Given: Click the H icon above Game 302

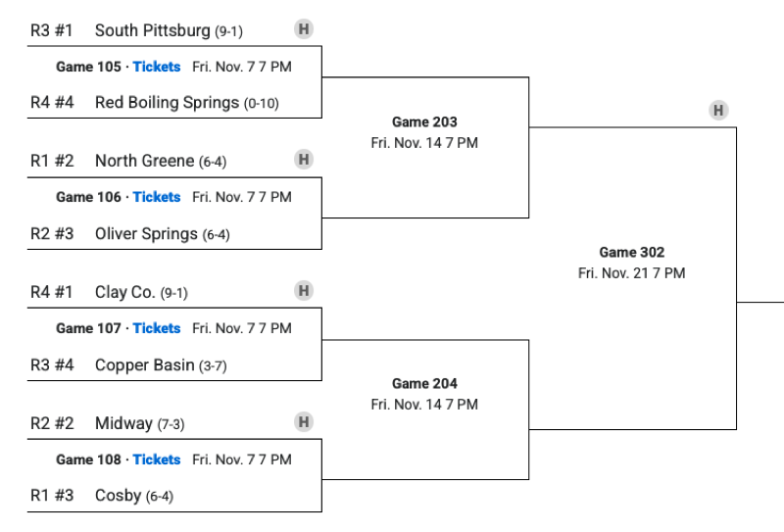Looking at the screenshot, I should tap(718, 110).
